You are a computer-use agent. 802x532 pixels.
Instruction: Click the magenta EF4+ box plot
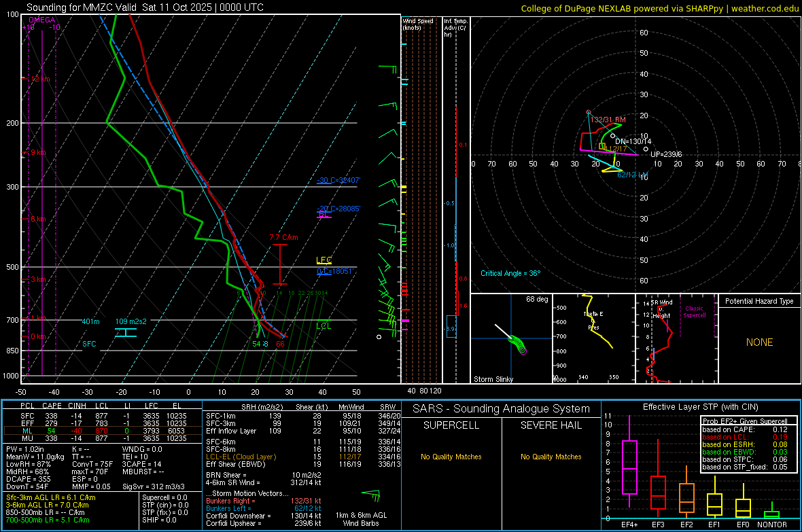tap(629, 462)
